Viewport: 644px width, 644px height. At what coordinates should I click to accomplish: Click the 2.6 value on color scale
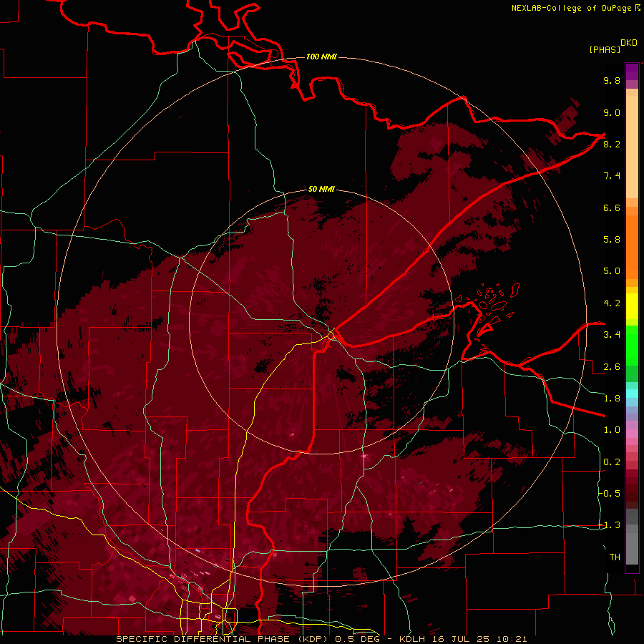(x=612, y=367)
